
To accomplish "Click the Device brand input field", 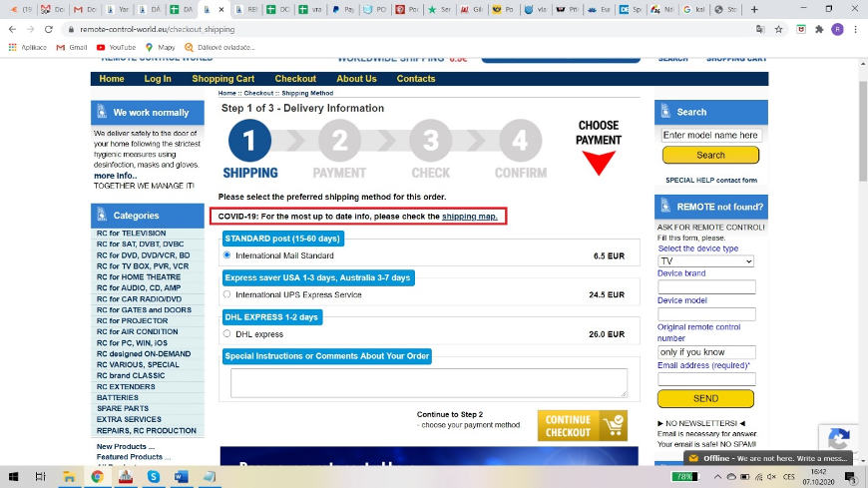I will [706, 287].
